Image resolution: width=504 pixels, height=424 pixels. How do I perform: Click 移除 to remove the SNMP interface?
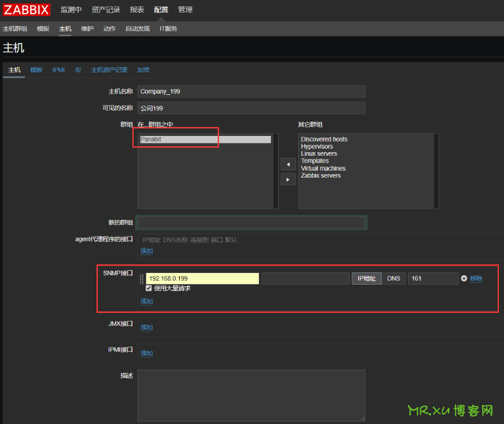pyautogui.click(x=476, y=279)
